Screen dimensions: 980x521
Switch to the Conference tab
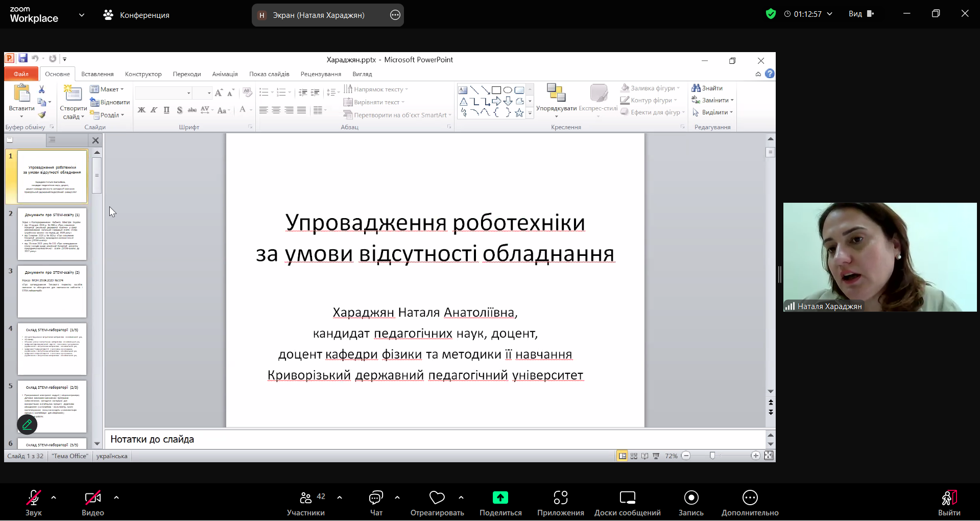[x=136, y=15]
